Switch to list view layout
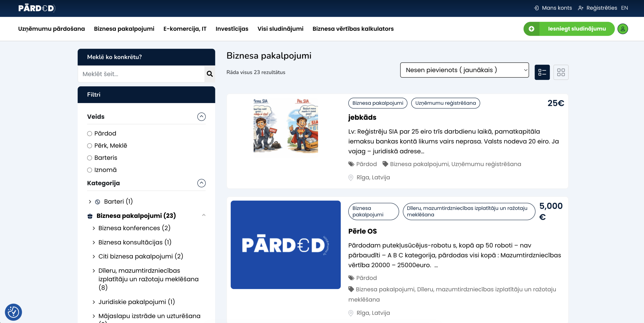The image size is (644, 323). click(x=542, y=72)
